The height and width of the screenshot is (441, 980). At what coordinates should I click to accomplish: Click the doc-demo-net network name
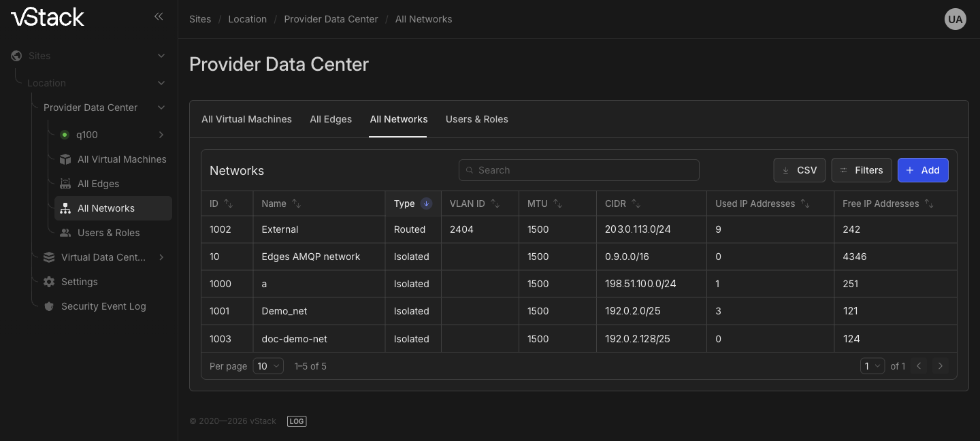[295, 338]
